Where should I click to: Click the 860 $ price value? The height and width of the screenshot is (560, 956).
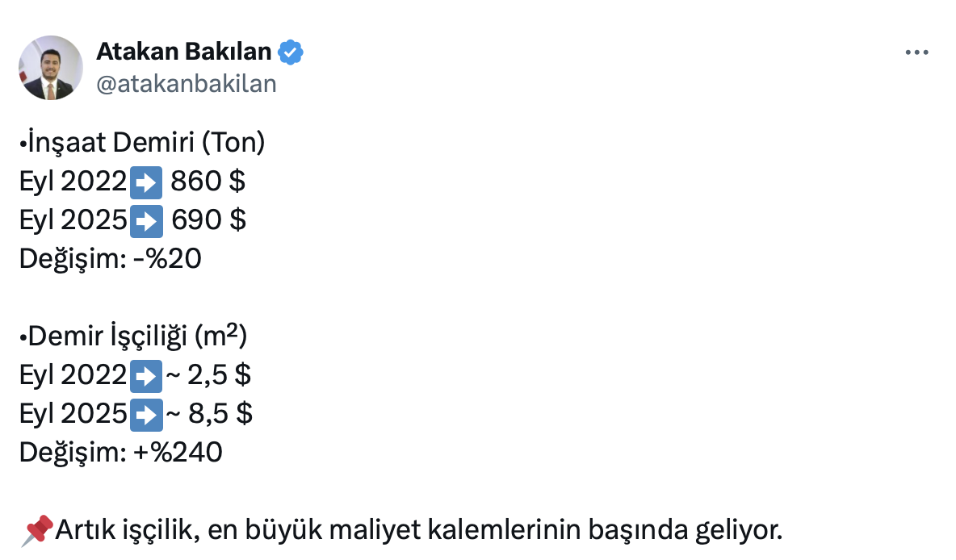(x=208, y=182)
